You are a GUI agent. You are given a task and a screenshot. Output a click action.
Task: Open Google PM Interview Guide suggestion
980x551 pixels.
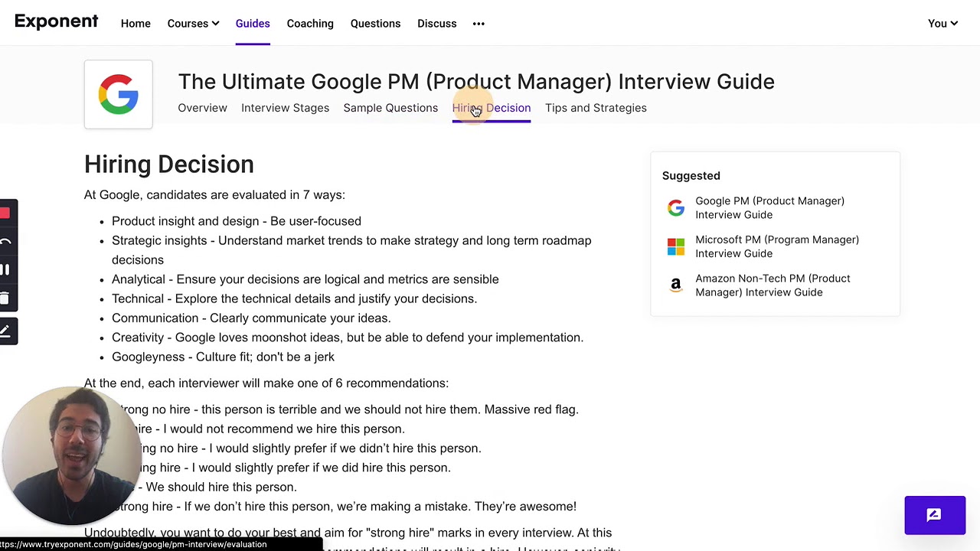point(769,208)
